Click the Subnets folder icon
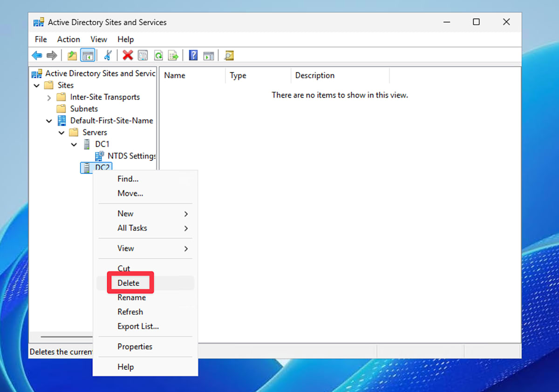The image size is (559, 392). click(61, 109)
